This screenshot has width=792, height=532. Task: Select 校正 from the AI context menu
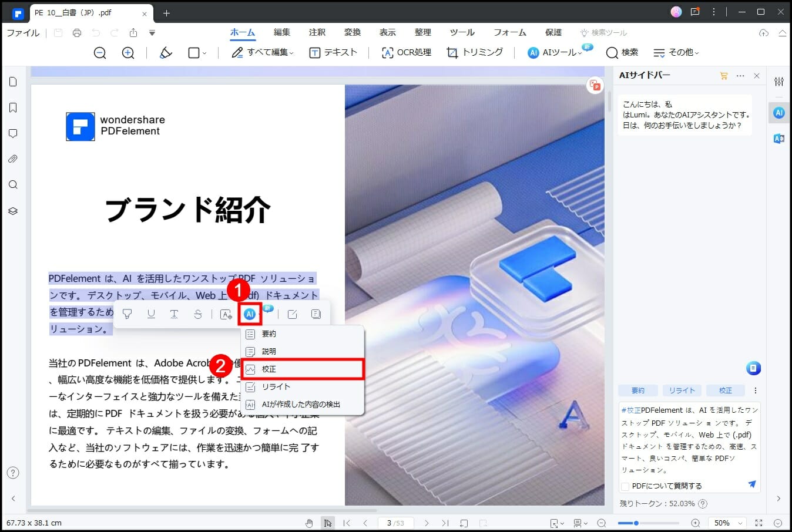pos(303,369)
